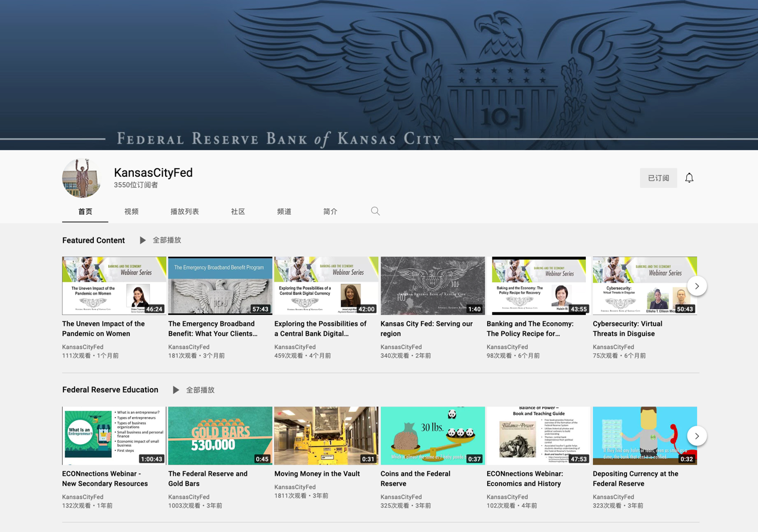Screen dimensions: 758x532
Task: Click 111次观看・1个月前 text
Action: [90, 356]
